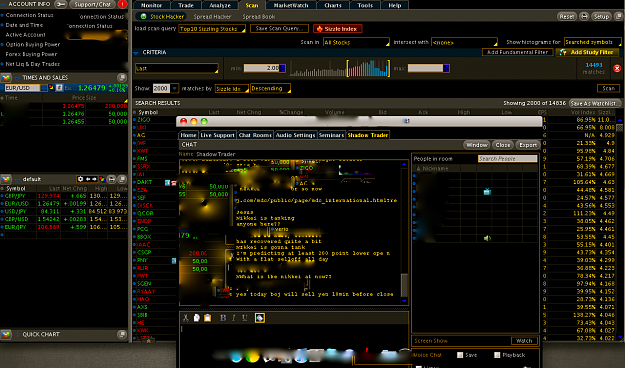Screen dimensions: 625x368
Task: Switch to the Charts tab
Action: 333,5
